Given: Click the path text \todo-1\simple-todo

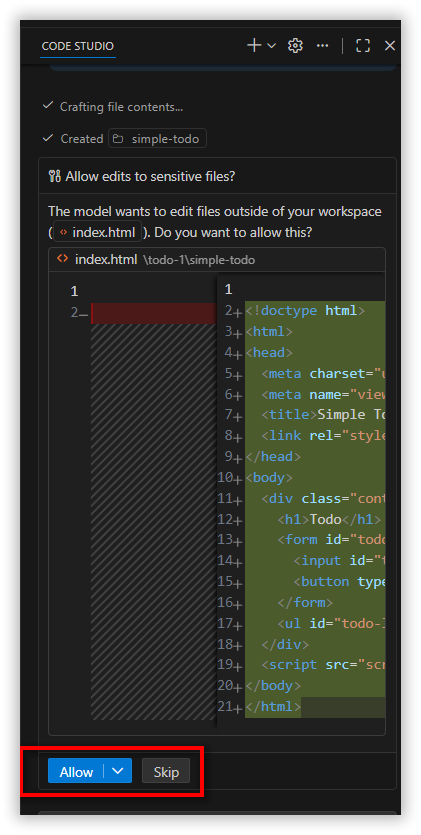Looking at the screenshot, I should pyautogui.click(x=199, y=260).
